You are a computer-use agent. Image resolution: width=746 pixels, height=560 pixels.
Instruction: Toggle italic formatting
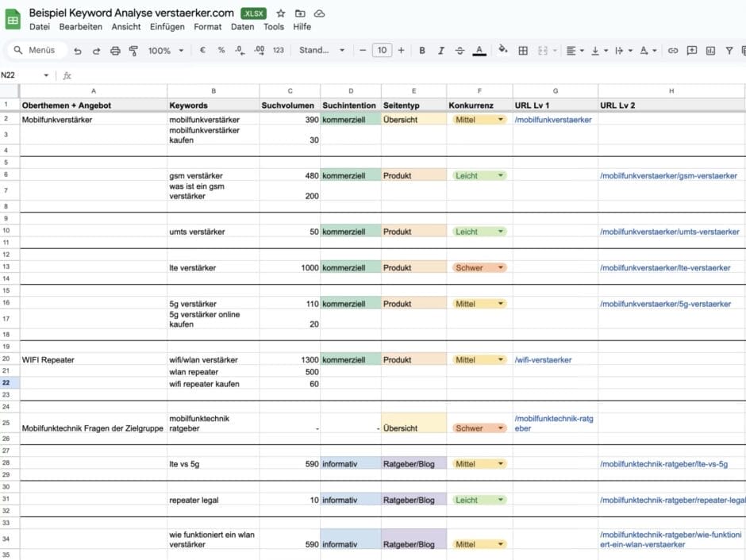[x=441, y=51]
